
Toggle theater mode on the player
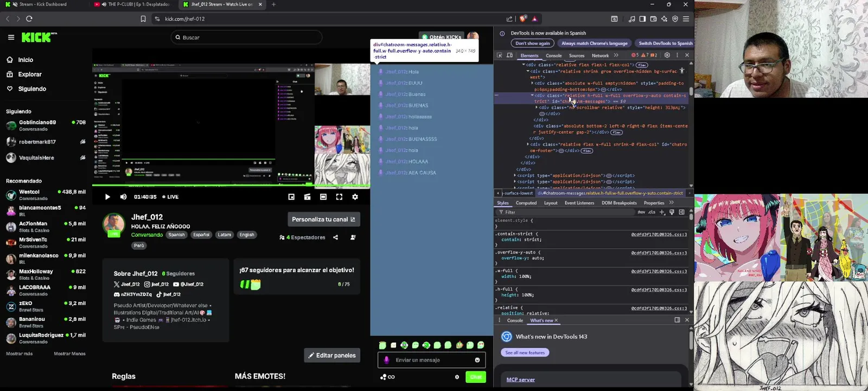pyautogui.click(x=323, y=197)
